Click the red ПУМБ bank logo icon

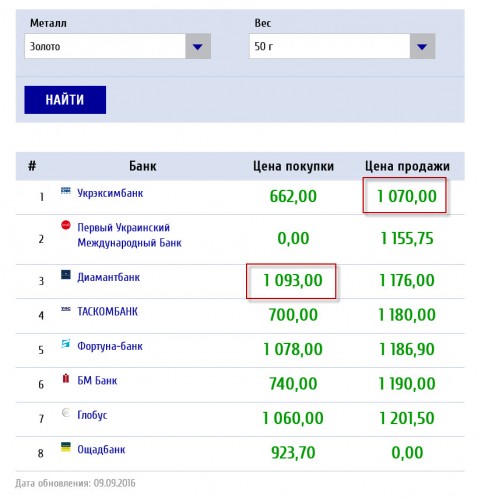click(66, 225)
